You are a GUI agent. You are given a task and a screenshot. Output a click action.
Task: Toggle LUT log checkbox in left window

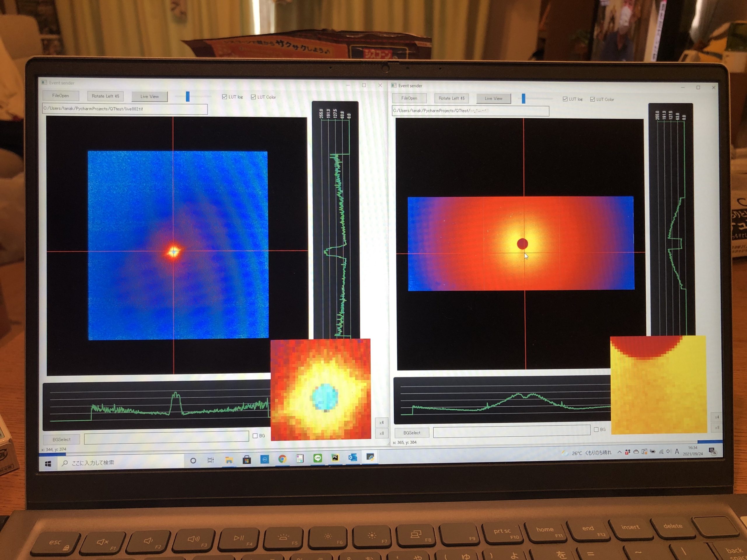click(x=225, y=97)
